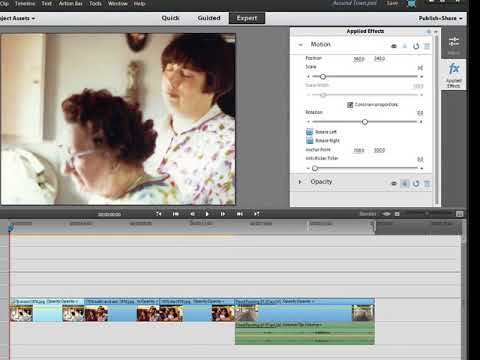
Task: Select the Expert view tab
Action: coord(247,18)
